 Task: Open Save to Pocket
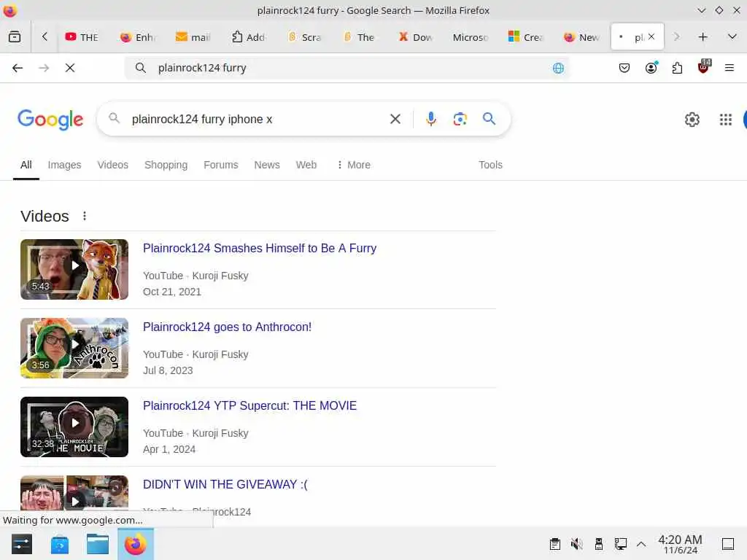click(624, 68)
